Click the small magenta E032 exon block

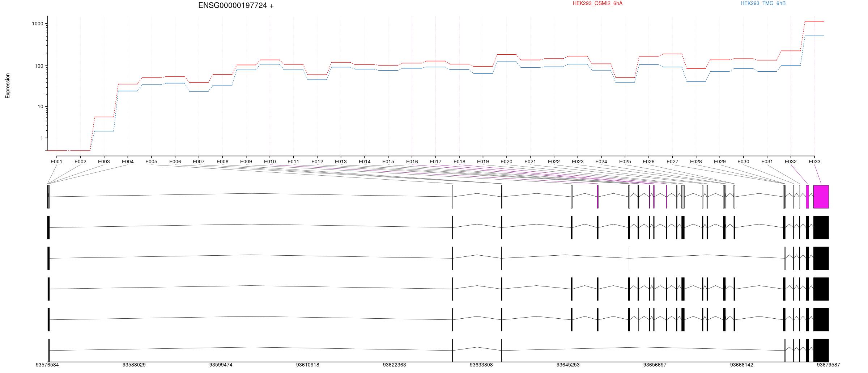(x=807, y=197)
